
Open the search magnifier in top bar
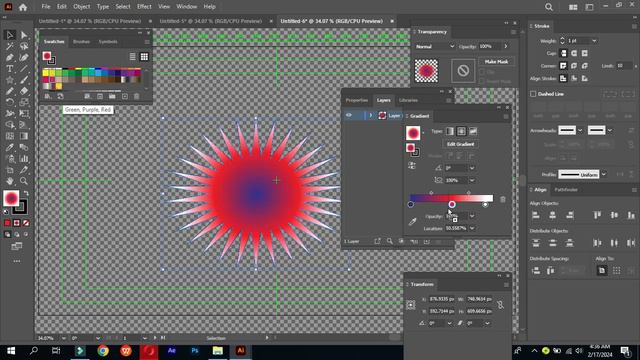pos(549,7)
